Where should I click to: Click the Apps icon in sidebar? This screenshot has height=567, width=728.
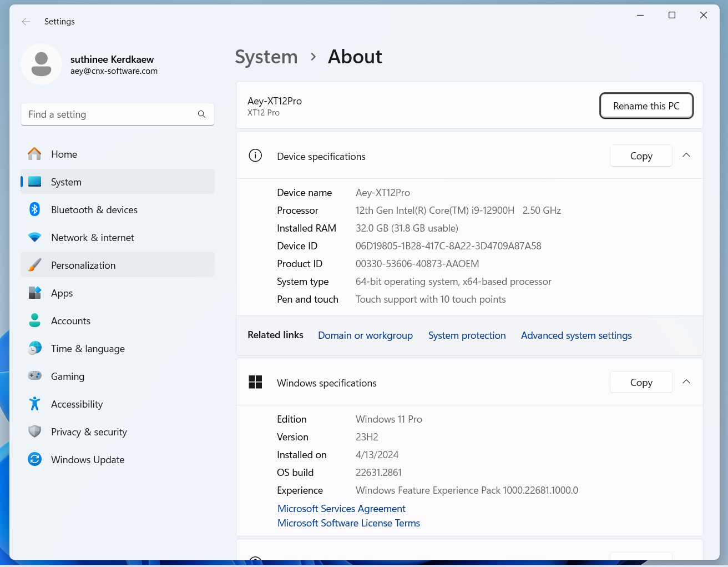click(x=34, y=293)
